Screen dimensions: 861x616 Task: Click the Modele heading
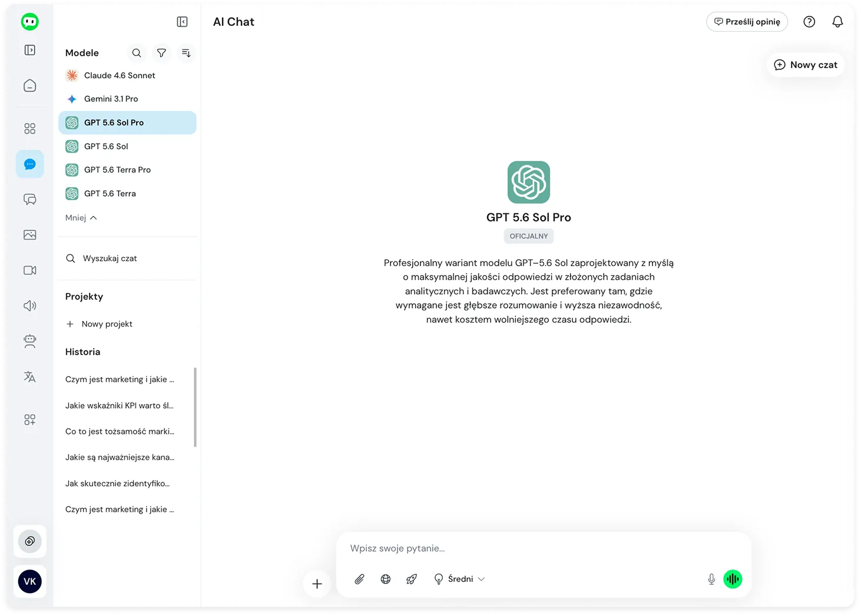pyautogui.click(x=82, y=53)
